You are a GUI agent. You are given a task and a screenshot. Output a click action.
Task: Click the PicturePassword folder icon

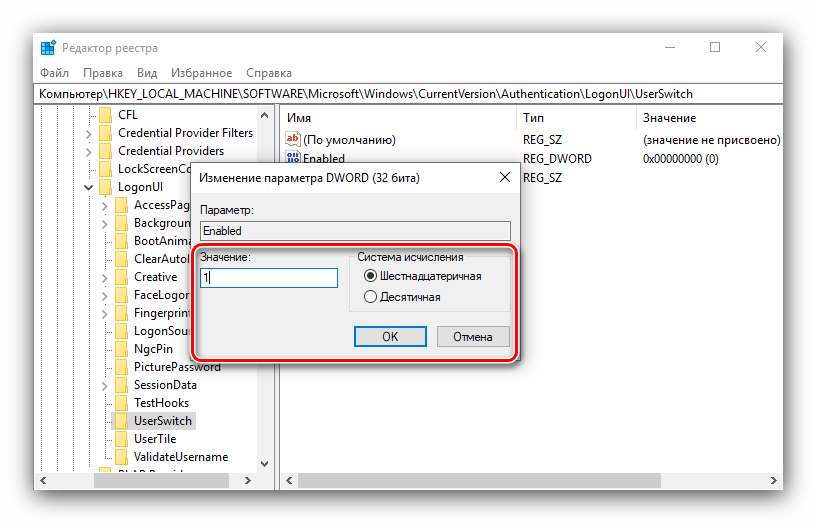coord(121,367)
